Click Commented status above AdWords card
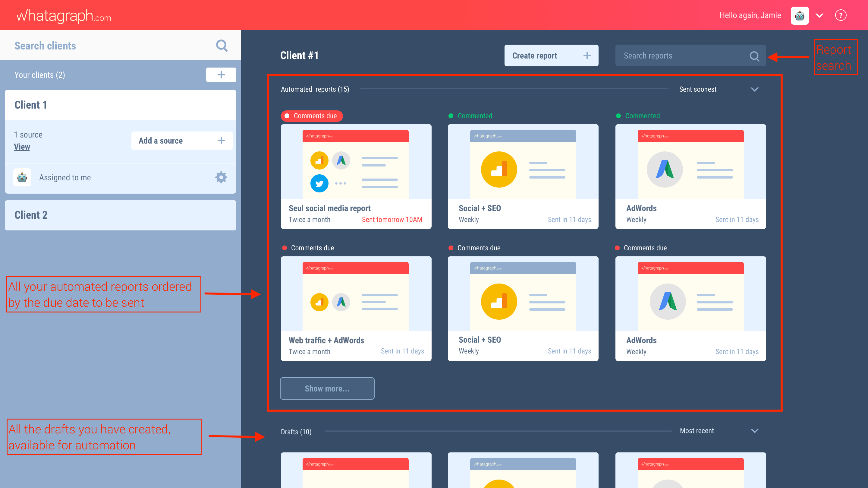The height and width of the screenshot is (488, 868). pyautogui.click(x=638, y=116)
